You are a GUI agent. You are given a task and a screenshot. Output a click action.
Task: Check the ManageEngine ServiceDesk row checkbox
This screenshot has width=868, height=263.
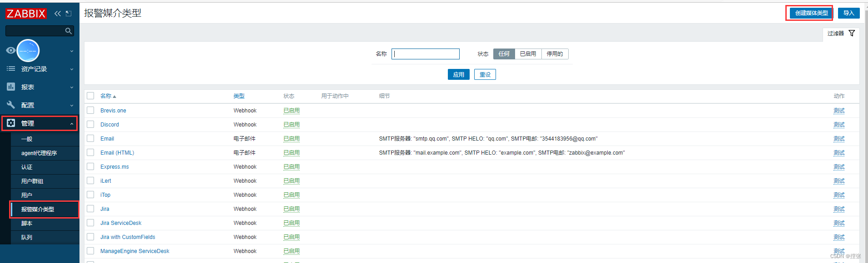[90, 251]
